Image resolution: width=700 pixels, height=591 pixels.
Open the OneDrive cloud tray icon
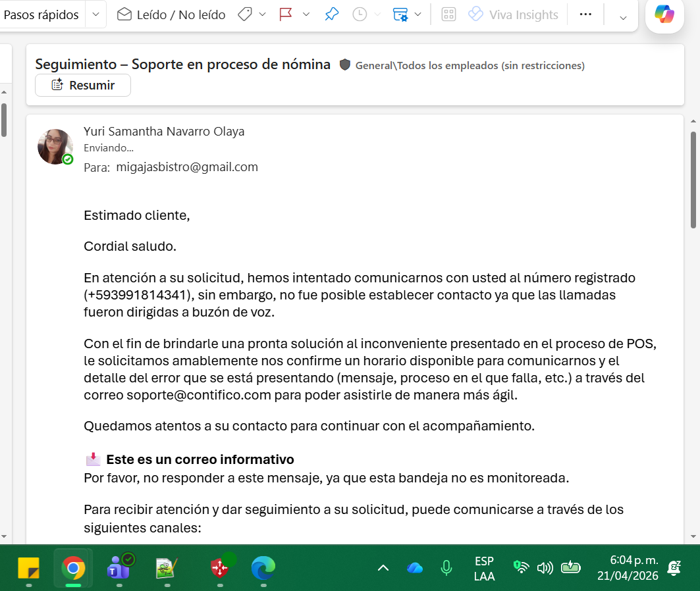coord(415,568)
